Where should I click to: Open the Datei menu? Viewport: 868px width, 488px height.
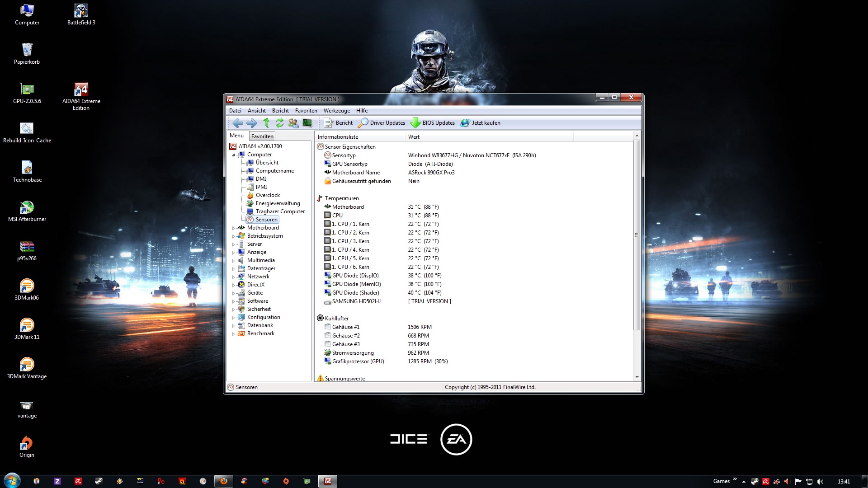235,111
